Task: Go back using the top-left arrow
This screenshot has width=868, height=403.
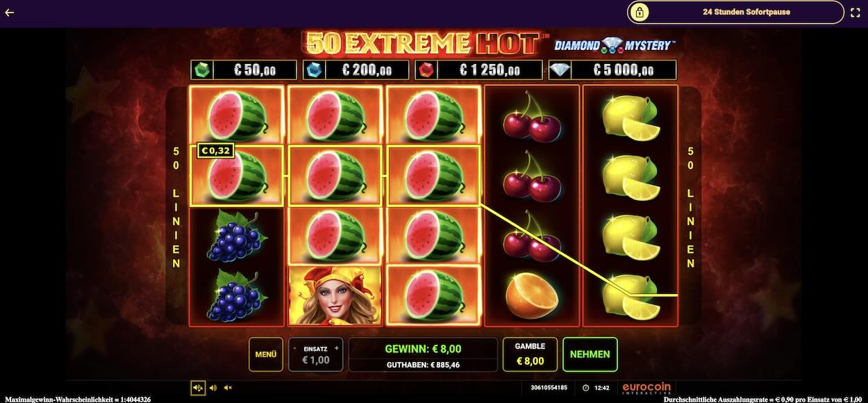Action: [x=9, y=13]
